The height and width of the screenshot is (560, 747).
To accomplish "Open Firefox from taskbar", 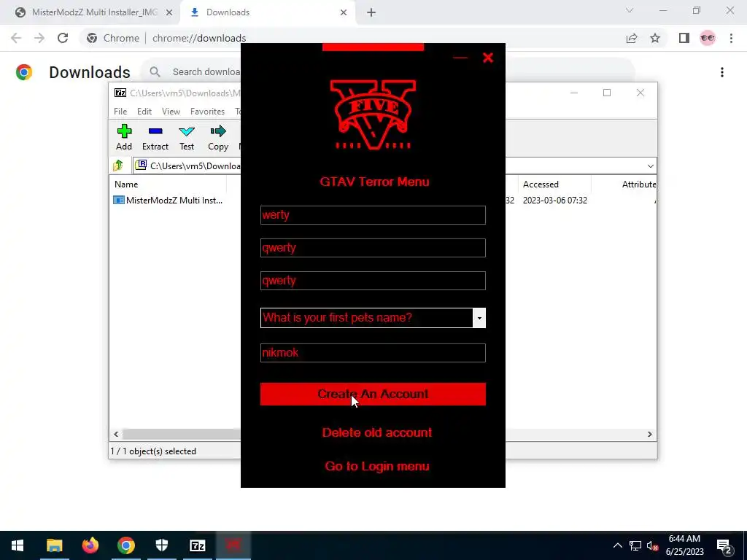I will pos(90,545).
